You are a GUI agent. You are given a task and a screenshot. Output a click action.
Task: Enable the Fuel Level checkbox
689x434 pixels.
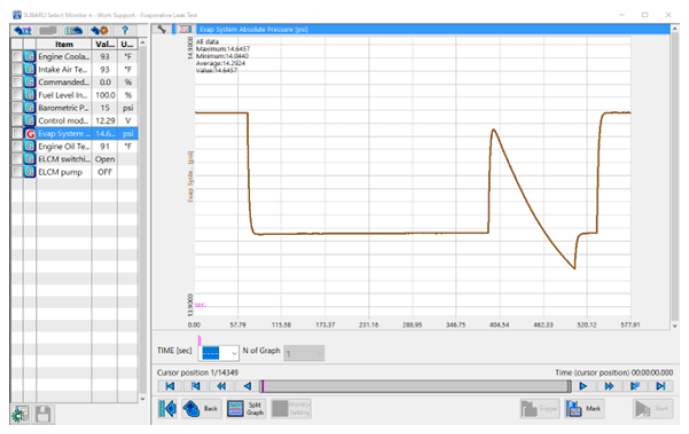pyautogui.click(x=16, y=93)
